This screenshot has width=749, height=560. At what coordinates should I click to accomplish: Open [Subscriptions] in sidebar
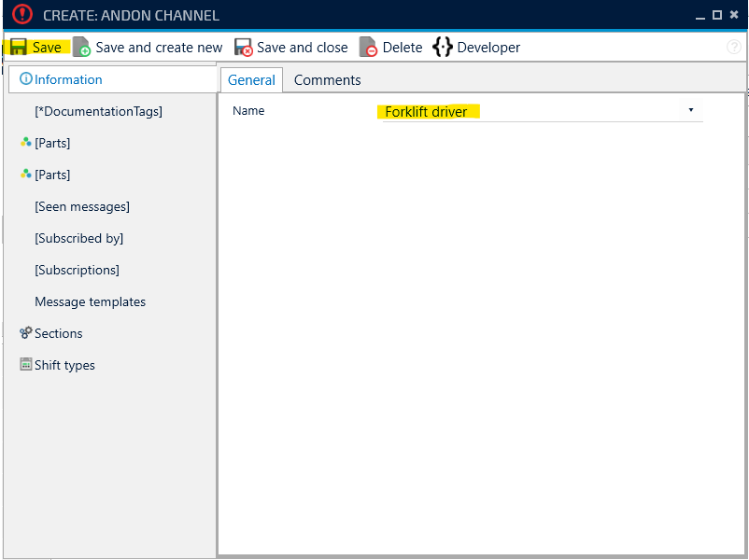coord(77,270)
